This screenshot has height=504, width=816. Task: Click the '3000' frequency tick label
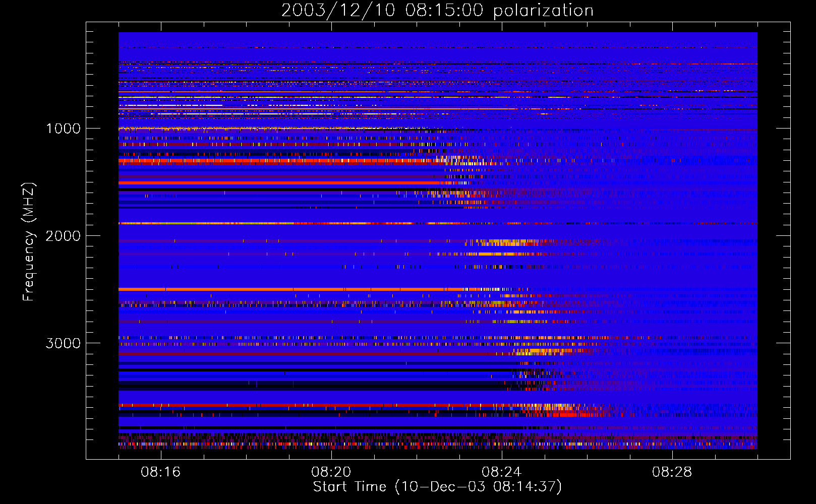64,343
